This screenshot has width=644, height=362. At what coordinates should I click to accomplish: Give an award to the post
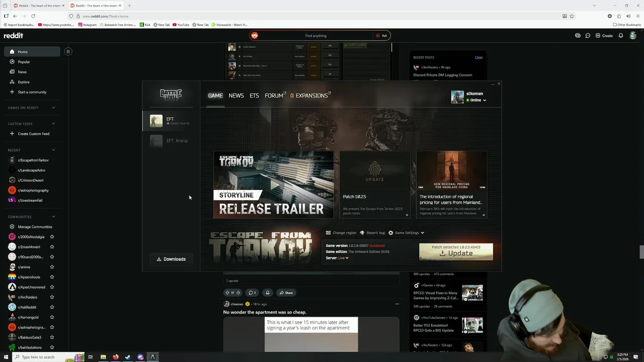point(268,293)
